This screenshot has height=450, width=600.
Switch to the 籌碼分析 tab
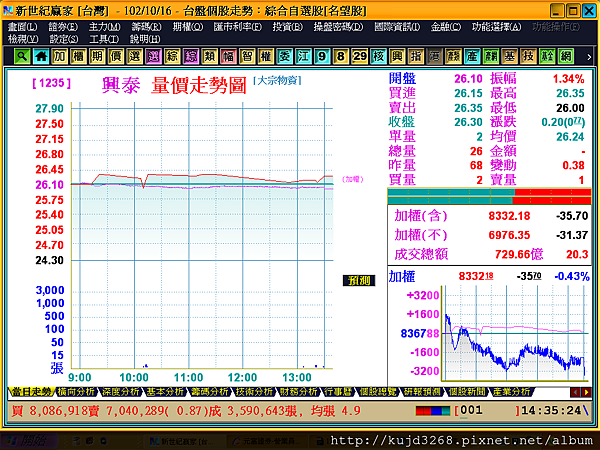[210, 392]
